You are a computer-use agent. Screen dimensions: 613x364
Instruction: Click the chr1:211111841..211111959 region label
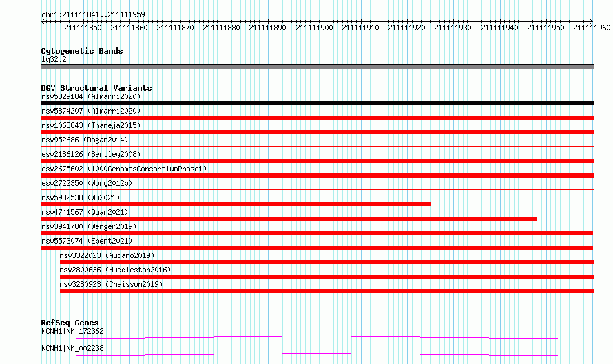[93, 14]
